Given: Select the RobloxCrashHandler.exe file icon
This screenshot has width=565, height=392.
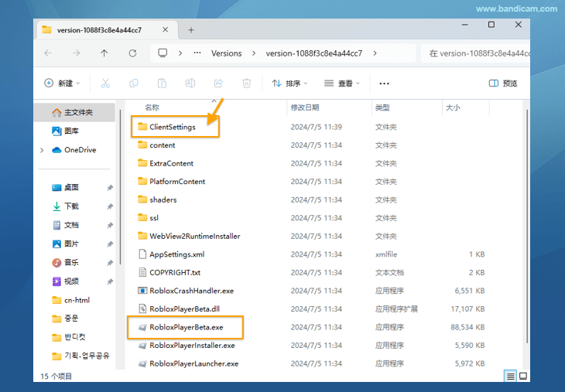Looking at the screenshot, I should (x=142, y=291).
